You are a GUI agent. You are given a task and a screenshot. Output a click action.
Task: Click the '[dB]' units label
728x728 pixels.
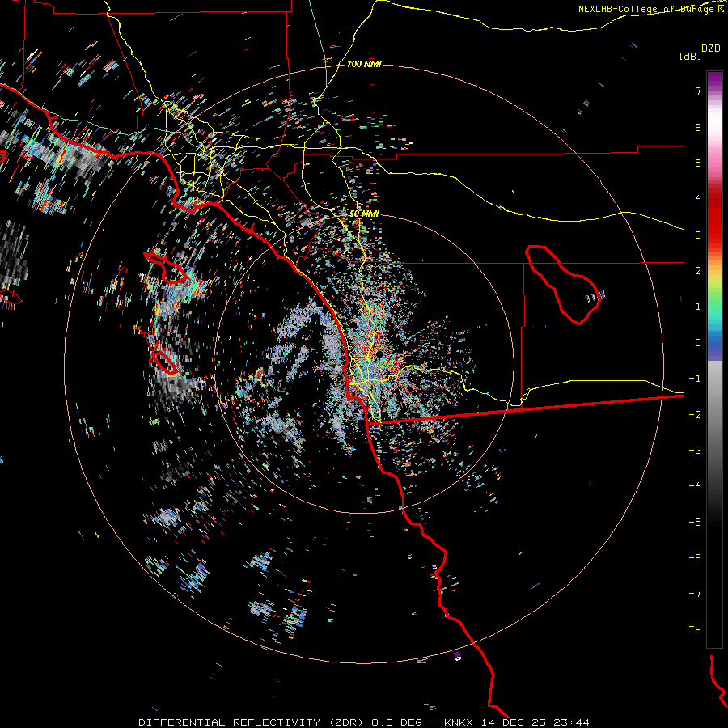(690, 56)
